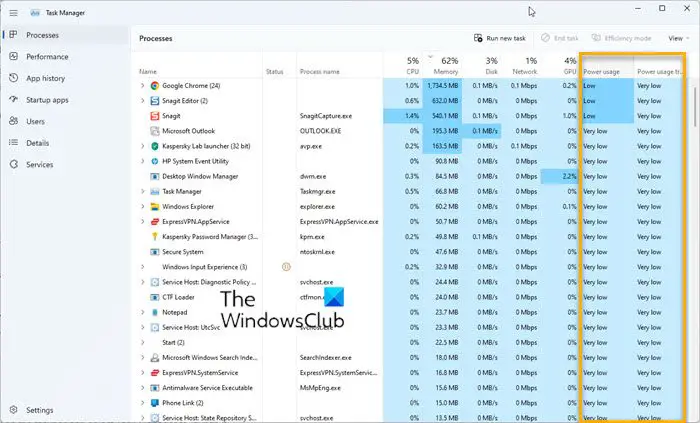Click the Run new task button
700x423 pixels.
pyautogui.click(x=500, y=38)
